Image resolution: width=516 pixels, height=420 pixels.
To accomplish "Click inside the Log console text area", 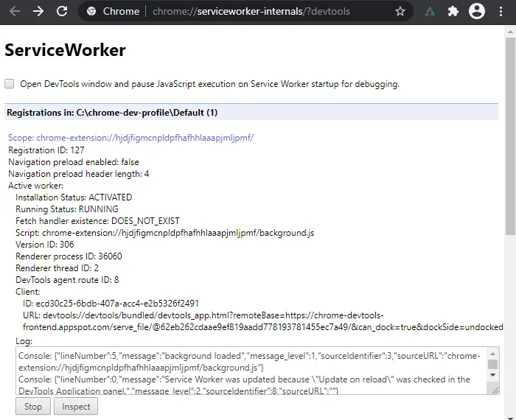I will pyautogui.click(x=251, y=371).
